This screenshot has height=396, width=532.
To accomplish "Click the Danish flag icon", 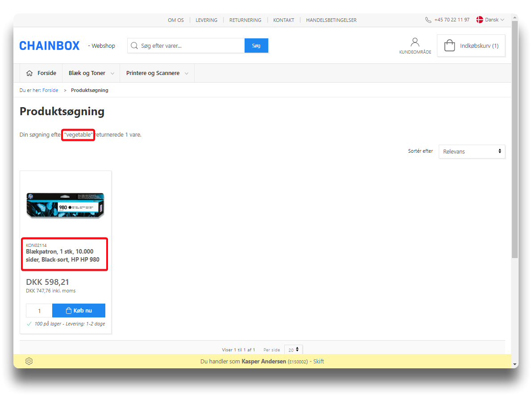I will point(480,20).
